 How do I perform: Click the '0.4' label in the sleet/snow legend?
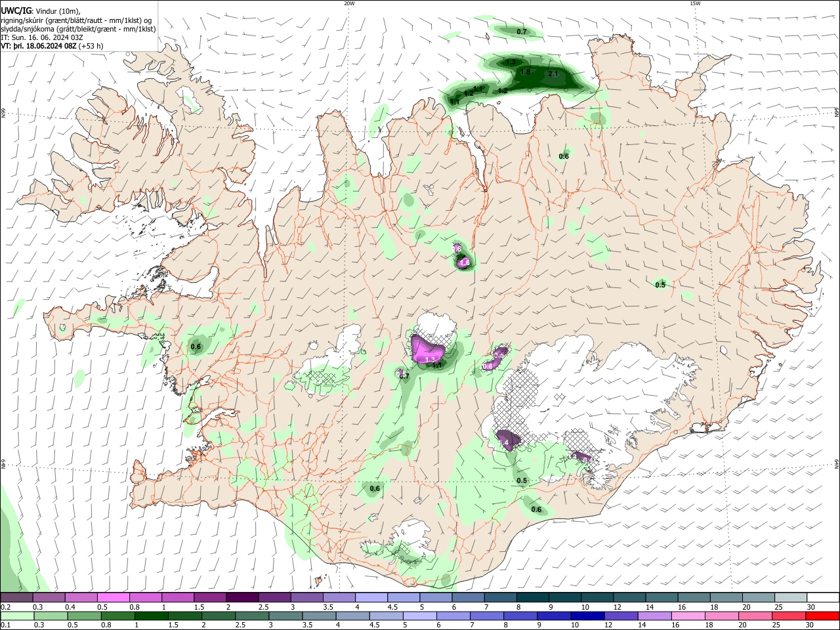(70, 607)
